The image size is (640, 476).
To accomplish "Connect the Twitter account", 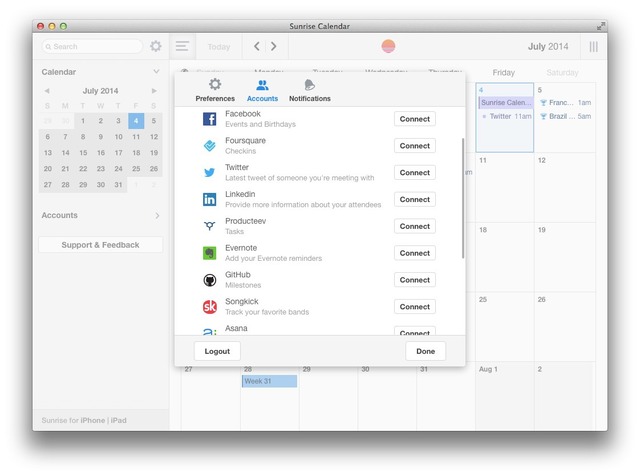I will point(415,173).
